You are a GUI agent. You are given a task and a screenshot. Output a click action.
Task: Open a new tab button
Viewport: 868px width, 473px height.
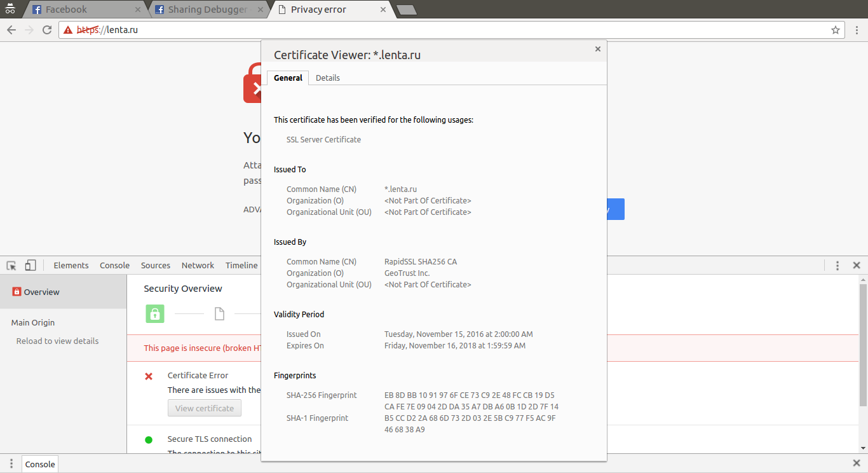[x=406, y=10]
